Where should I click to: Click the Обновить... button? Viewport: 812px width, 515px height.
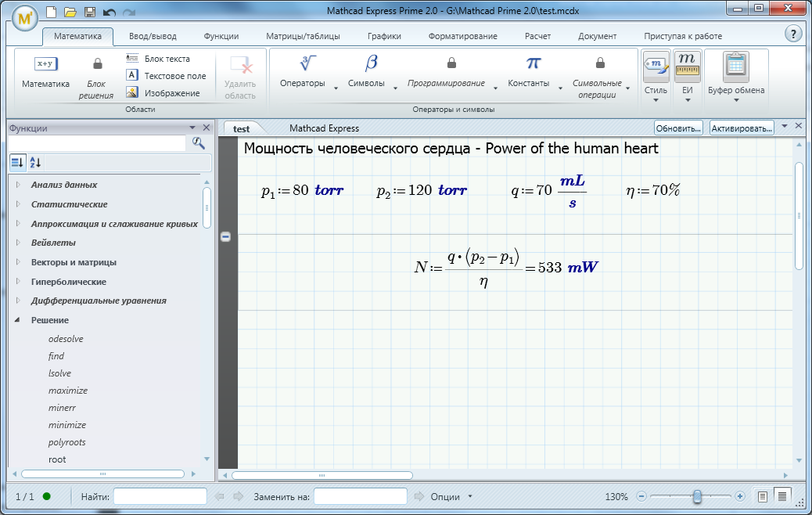[x=677, y=127]
